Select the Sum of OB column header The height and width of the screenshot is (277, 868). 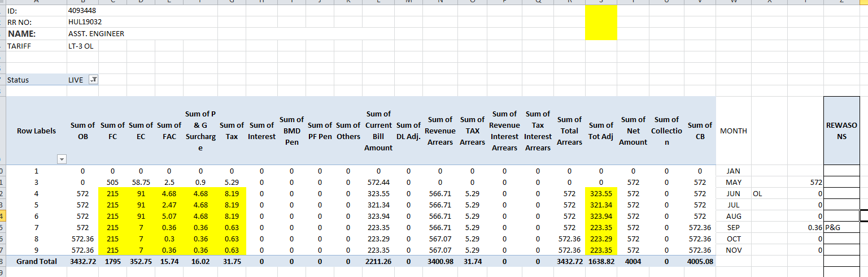pos(82,131)
